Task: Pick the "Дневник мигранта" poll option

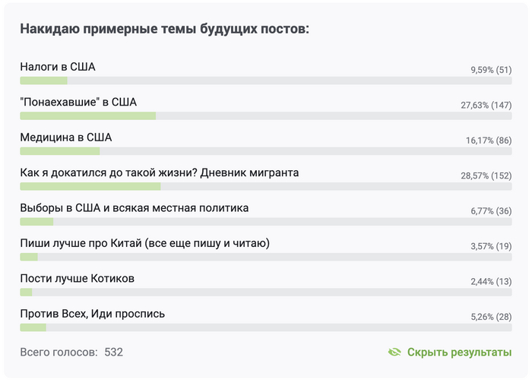Action: (x=160, y=172)
